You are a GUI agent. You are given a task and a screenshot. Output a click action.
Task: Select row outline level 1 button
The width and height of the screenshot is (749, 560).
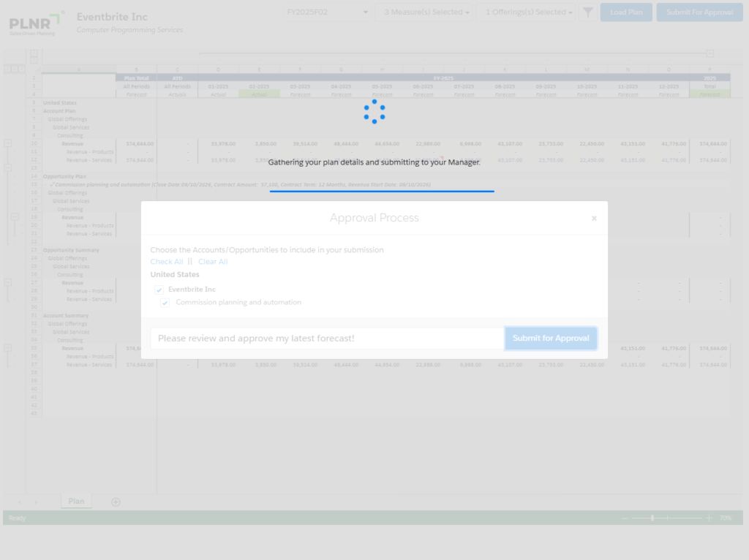tap(7, 69)
